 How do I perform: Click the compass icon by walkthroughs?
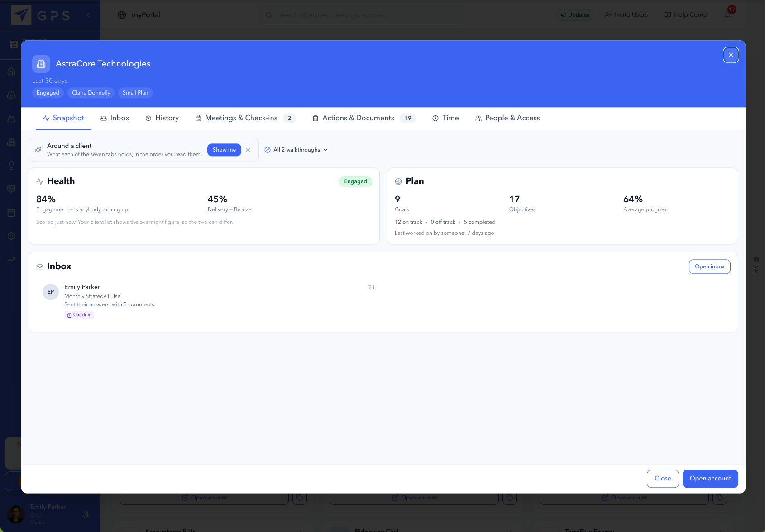pyautogui.click(x=268, y=150)
